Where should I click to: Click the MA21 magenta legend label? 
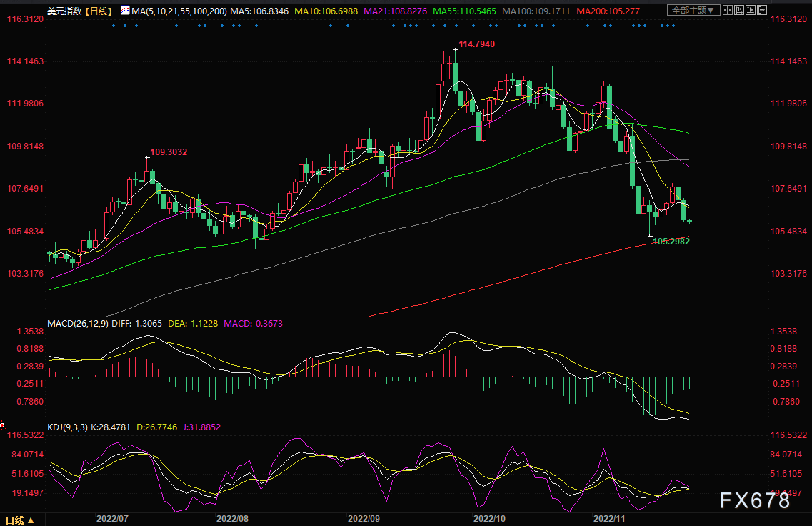pos(394,11)
